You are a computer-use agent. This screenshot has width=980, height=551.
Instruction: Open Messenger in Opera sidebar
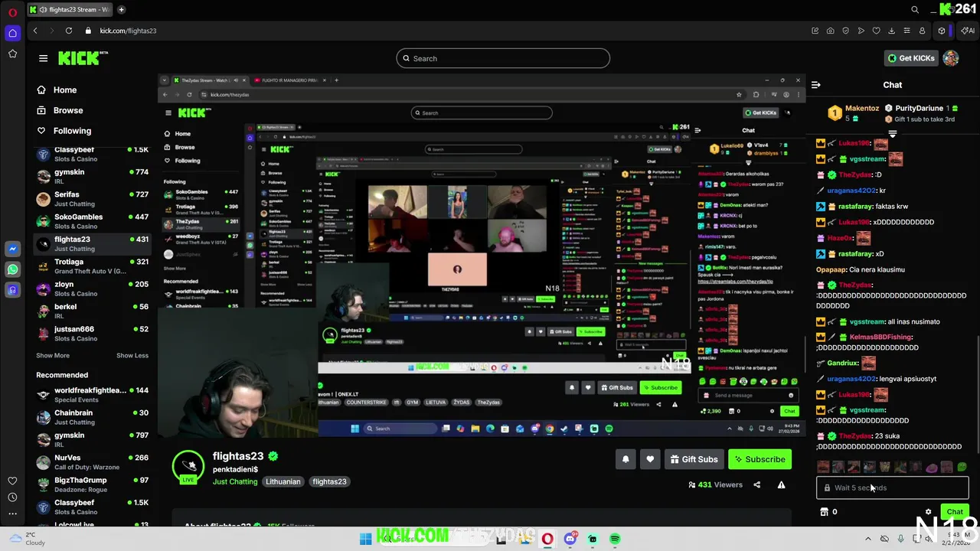click(x=12, y=249)
